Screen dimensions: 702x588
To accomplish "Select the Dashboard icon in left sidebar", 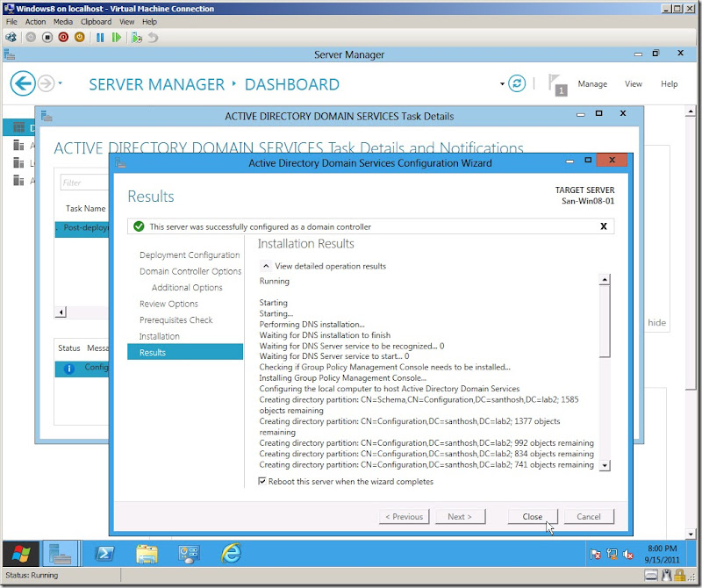I will click(x=18, y=127).
